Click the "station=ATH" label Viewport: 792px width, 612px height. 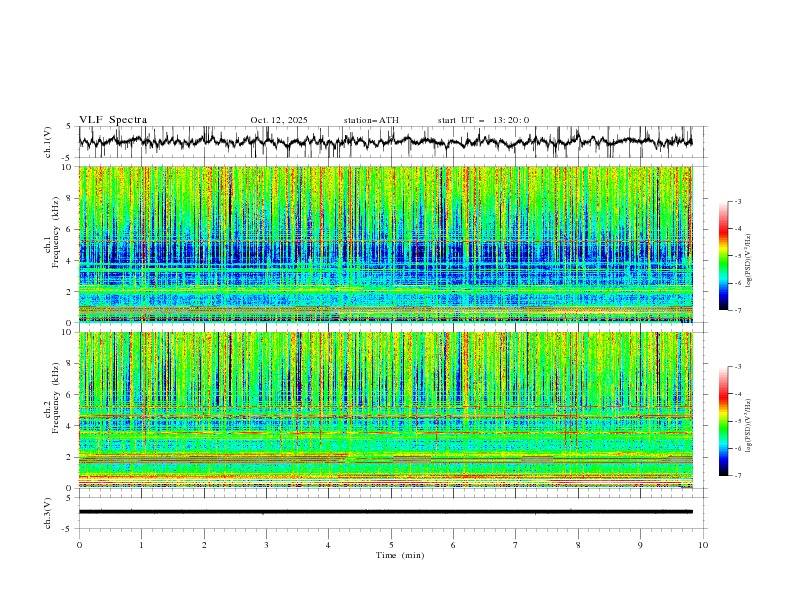tap(371, 120)
